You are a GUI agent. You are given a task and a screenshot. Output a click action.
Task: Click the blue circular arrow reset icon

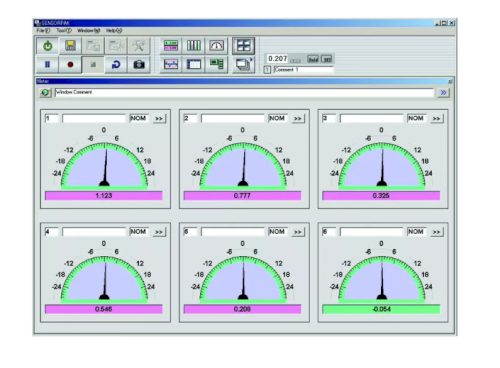(116, 64)
